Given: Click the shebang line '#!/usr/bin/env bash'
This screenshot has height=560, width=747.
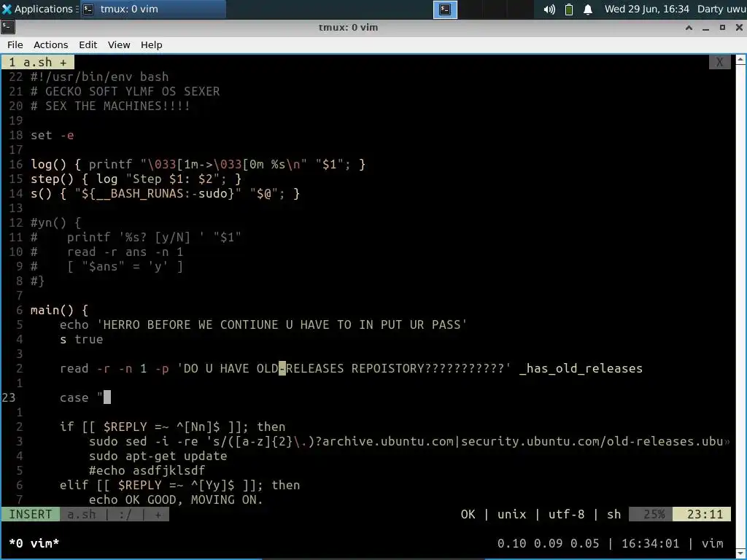Looking at the screenshot, I should pyautogui.click(x=99, y=77).
